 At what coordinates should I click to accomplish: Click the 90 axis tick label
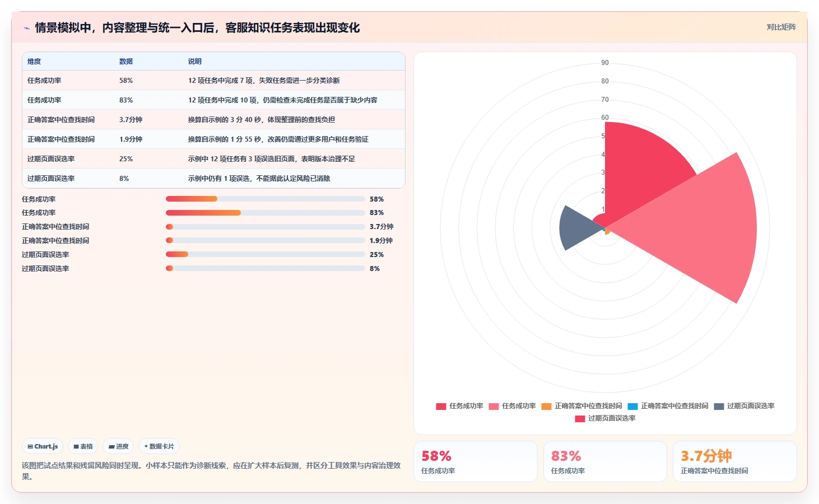point(605,63)
